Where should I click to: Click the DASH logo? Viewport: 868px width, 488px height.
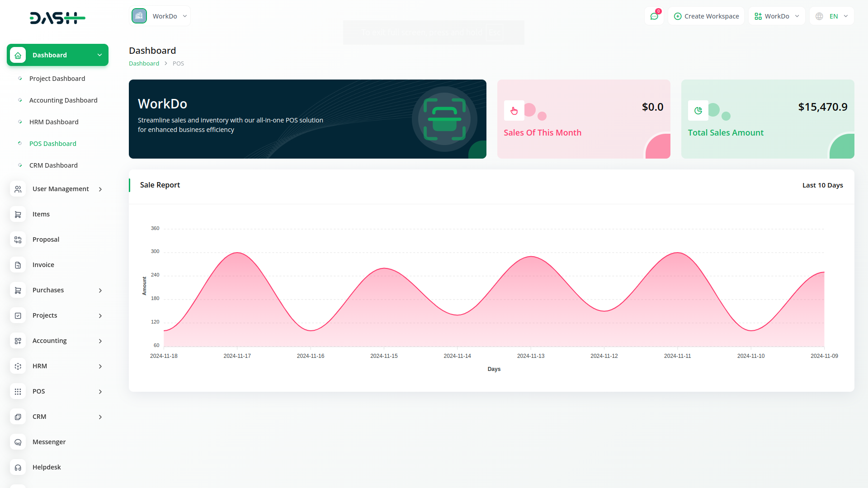click(x=57, y=18)
